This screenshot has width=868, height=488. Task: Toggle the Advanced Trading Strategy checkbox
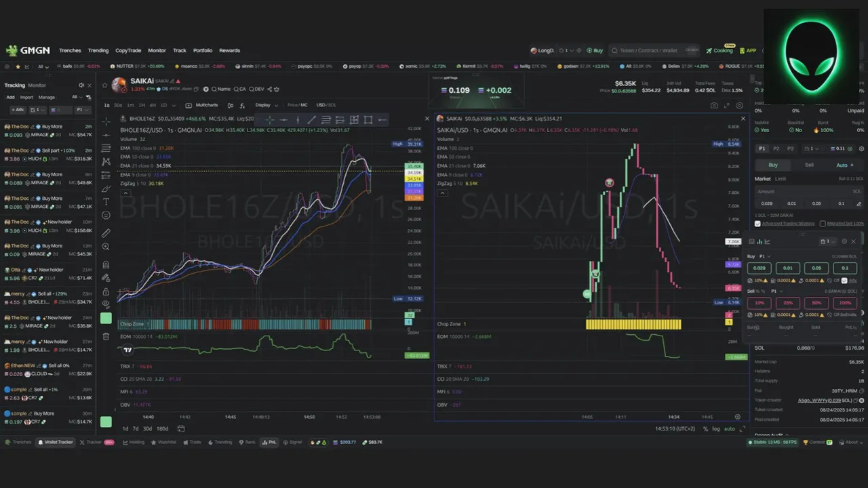[758, 224]
